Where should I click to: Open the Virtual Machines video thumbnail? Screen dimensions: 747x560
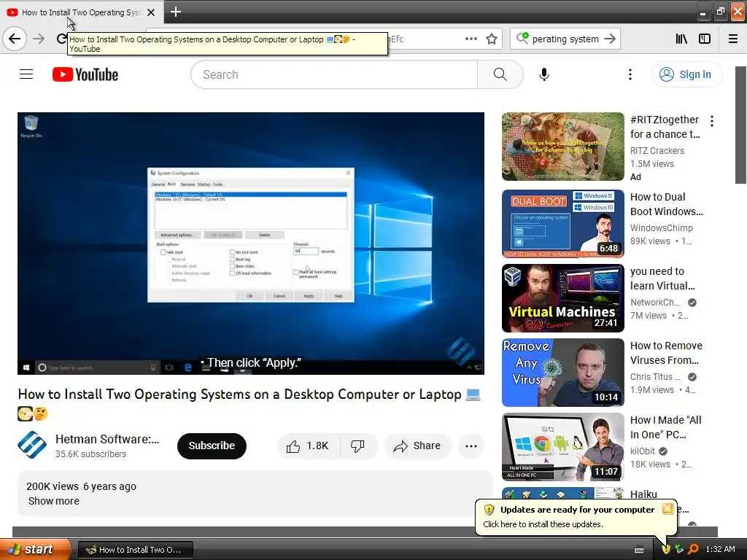pos(562,298)
